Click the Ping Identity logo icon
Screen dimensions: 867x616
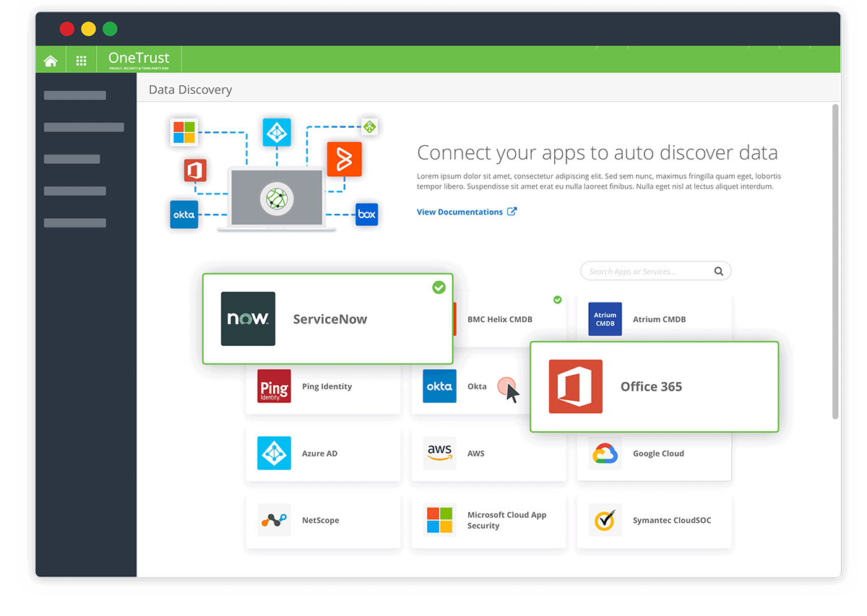tap(274, 386)
